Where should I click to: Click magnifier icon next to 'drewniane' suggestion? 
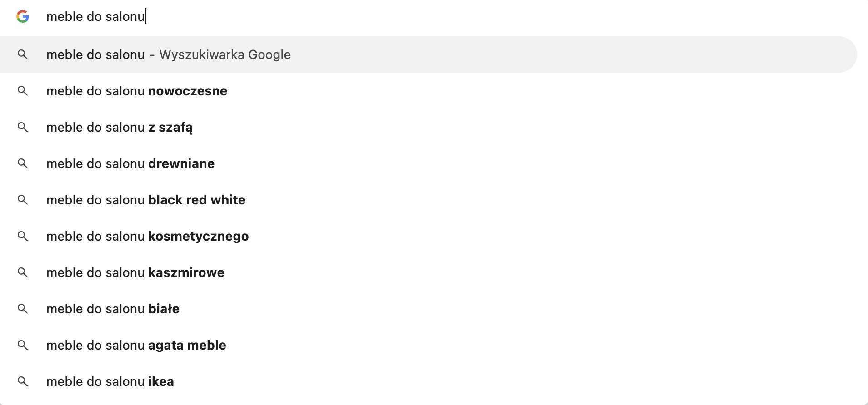pyautogui.click(x=23, y=163)
